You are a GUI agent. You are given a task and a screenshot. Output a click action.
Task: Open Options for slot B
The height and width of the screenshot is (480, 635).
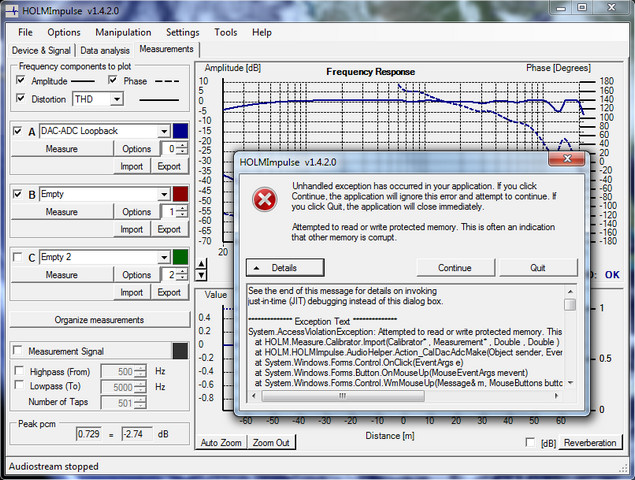click(x=136, y=212)
